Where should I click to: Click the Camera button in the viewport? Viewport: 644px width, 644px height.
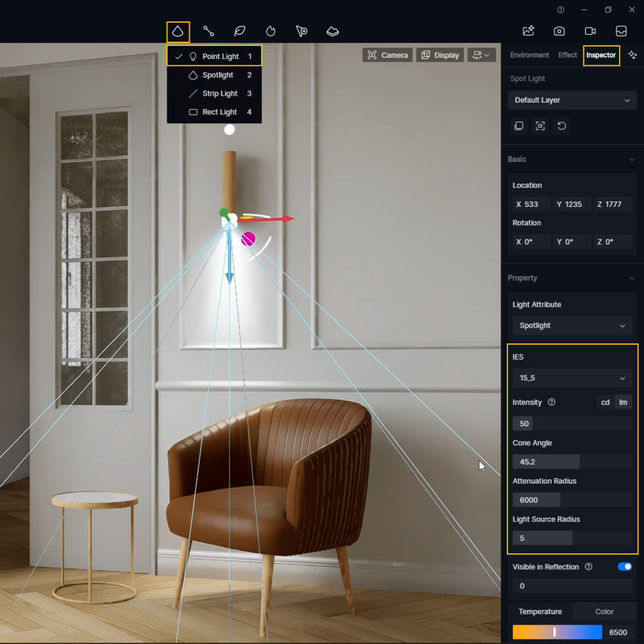pyautogui.click(x=387, y=55)
